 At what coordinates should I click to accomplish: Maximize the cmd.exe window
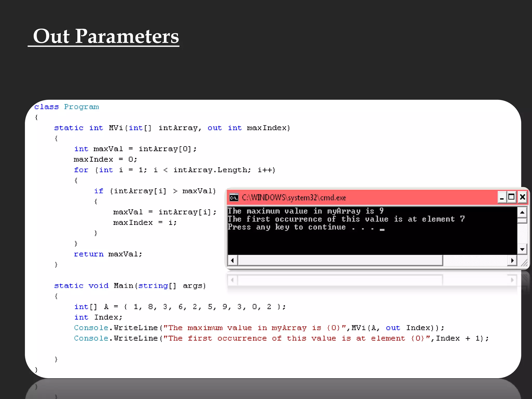(x=511, y=197)
